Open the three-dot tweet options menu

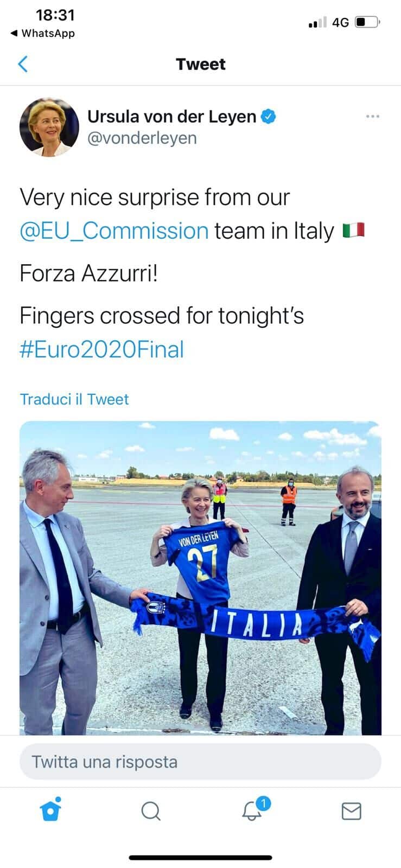click(x=373, y=117)
